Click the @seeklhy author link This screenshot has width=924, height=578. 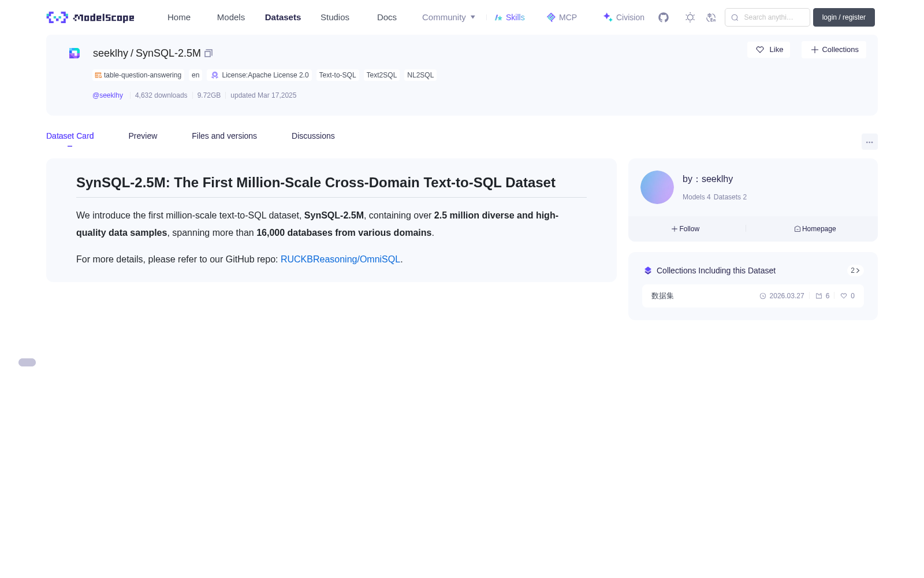[x=107, y=95]
